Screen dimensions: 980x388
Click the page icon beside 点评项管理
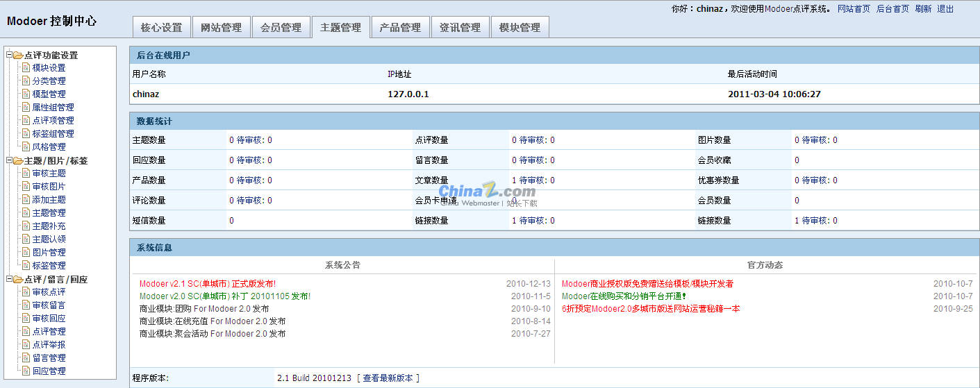click(x=26, y=121)
